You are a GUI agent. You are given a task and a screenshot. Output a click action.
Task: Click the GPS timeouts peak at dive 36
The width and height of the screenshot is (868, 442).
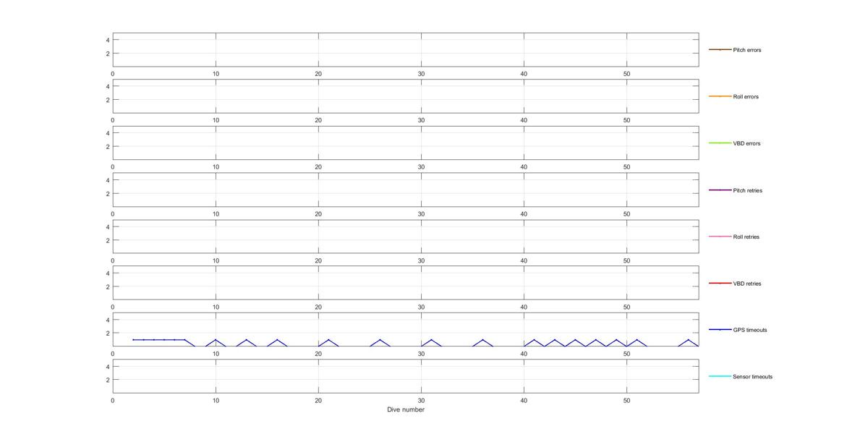pyautogui.click(x=482, y=339)
